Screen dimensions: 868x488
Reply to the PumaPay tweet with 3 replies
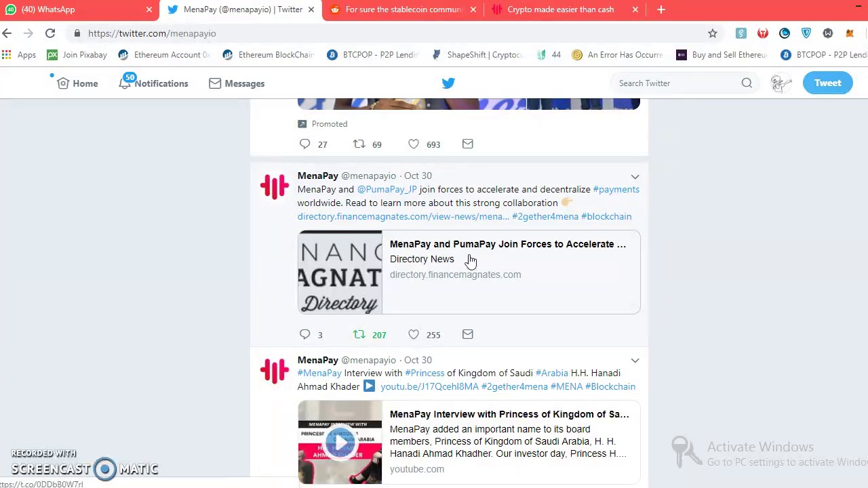click(305, 334)
